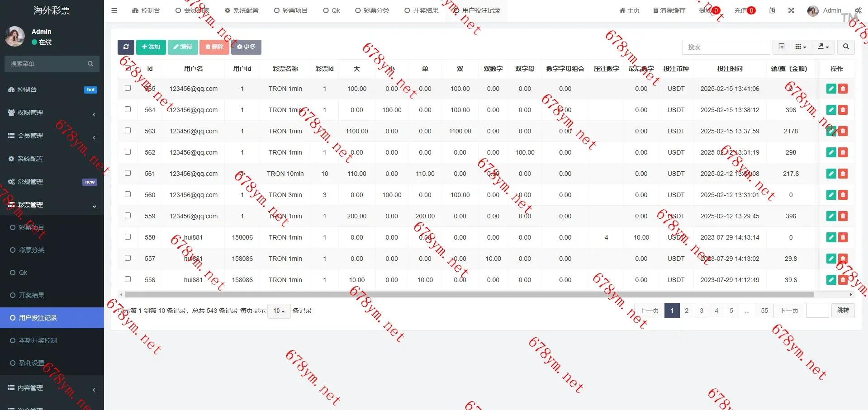Open the page size dropdown showing 10
The width and height of the screenshot is (868, 410).
click(x=279, y=311)
